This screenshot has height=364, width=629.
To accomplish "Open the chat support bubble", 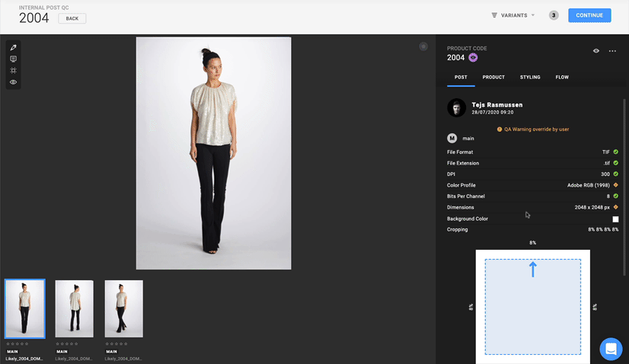I will [611, 349].
